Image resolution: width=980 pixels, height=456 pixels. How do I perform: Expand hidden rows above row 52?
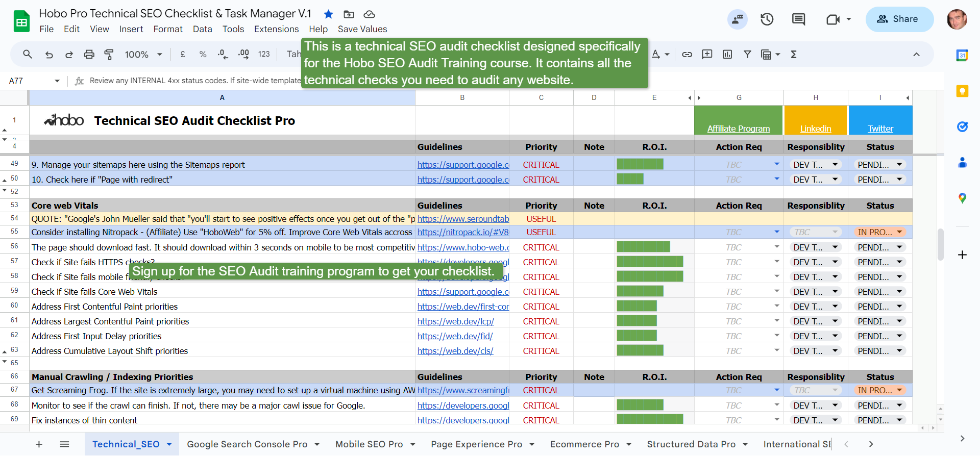point(5,190)
